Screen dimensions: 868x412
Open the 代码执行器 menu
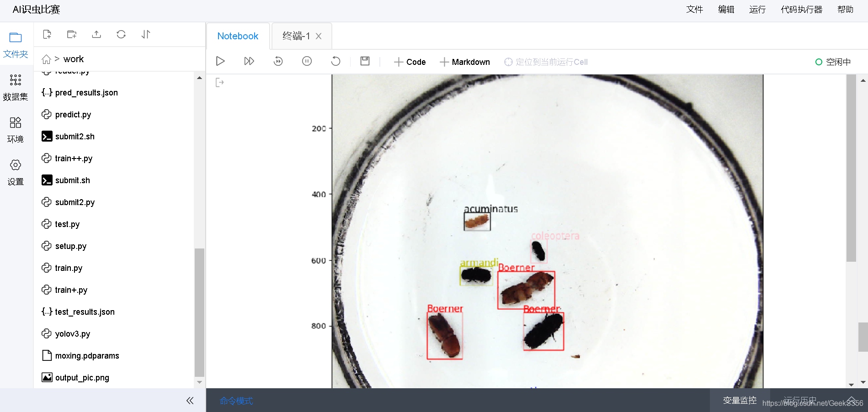[801, 10]
